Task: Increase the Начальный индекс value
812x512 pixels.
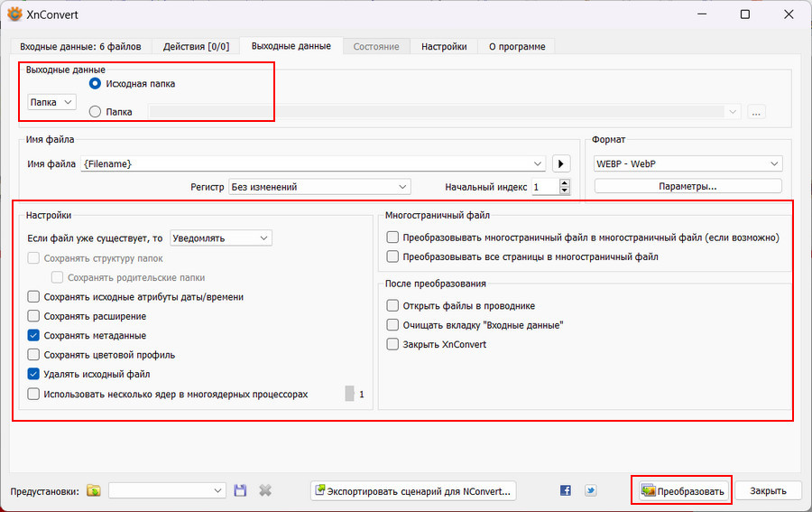Action: point(565,183)
